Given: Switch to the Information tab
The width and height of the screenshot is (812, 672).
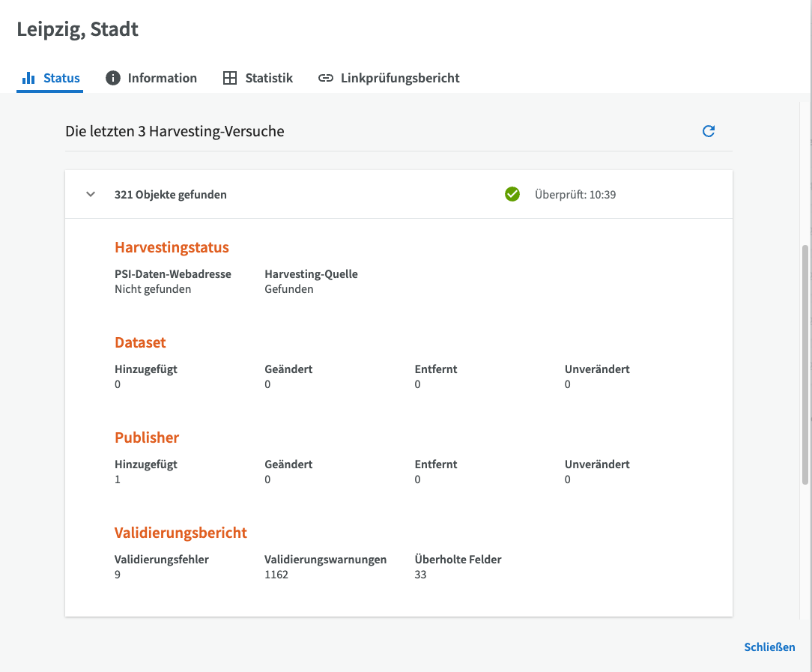Looking at the screenshot, I should 151,78.
